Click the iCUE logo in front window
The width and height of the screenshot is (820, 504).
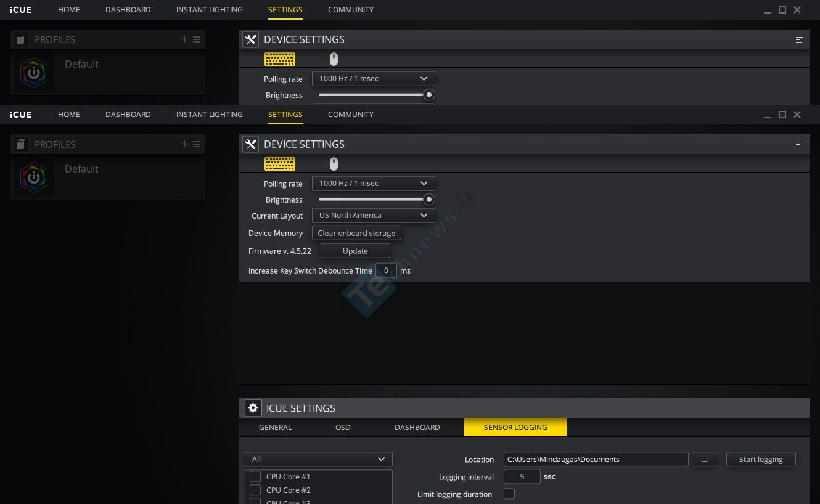pos(20,115)
